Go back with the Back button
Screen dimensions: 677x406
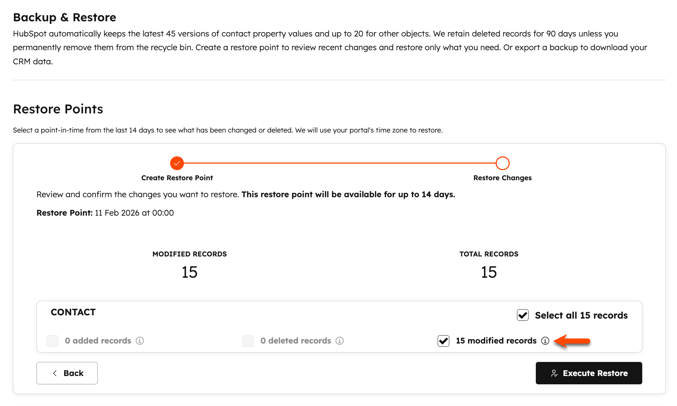[67, 373]
